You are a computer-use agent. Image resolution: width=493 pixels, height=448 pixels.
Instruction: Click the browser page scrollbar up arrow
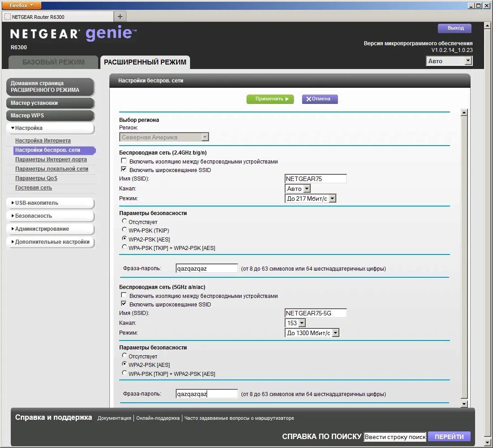pyautogui.click(x=487, y=26)
